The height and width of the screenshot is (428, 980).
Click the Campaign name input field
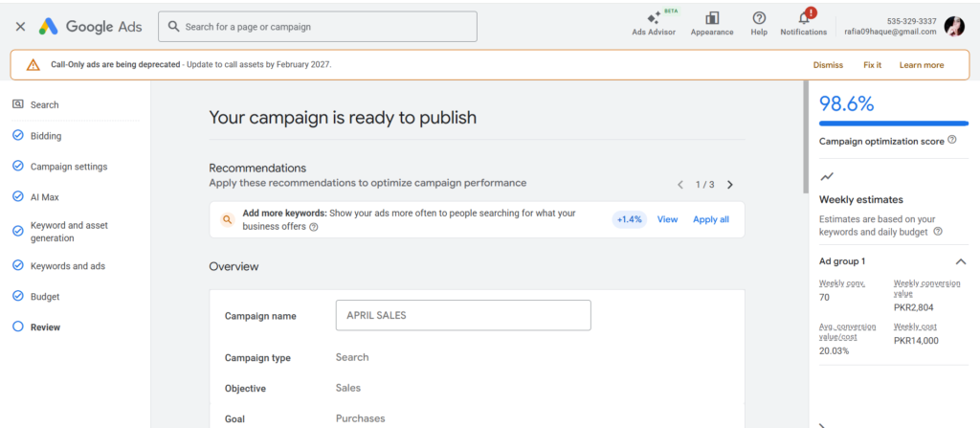[x=463, y=315]
